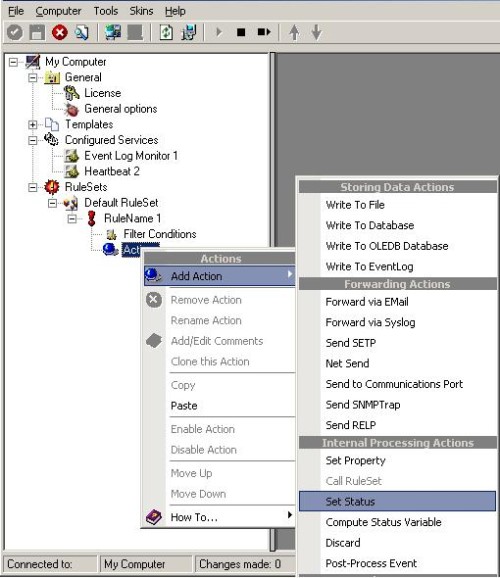Click the down arrow move toolbar icon
500x578 pixels.
316,32
